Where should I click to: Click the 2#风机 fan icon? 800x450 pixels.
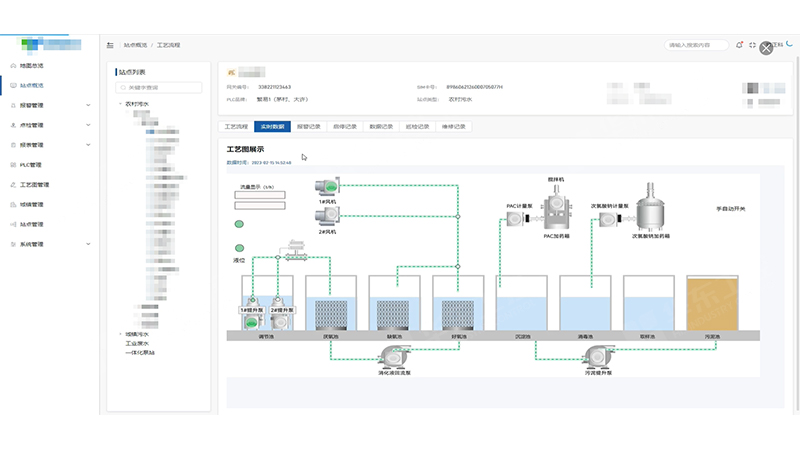(x=326, y=213)
